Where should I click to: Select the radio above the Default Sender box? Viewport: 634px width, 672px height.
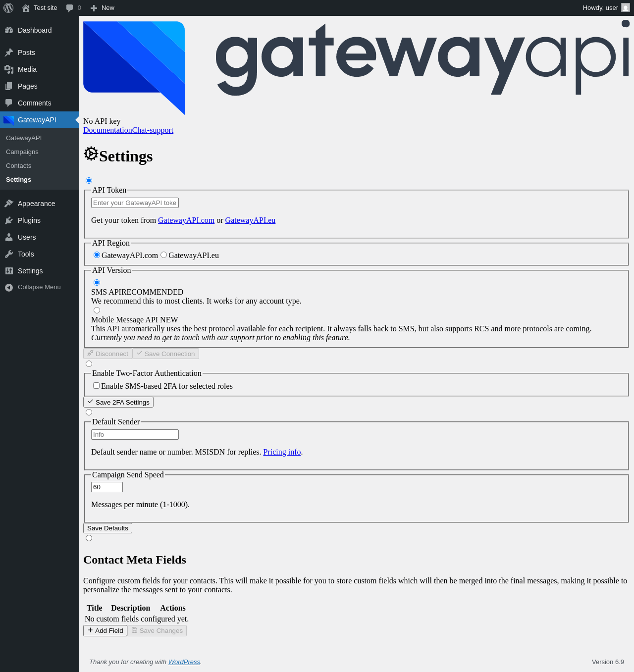[89, 413]
